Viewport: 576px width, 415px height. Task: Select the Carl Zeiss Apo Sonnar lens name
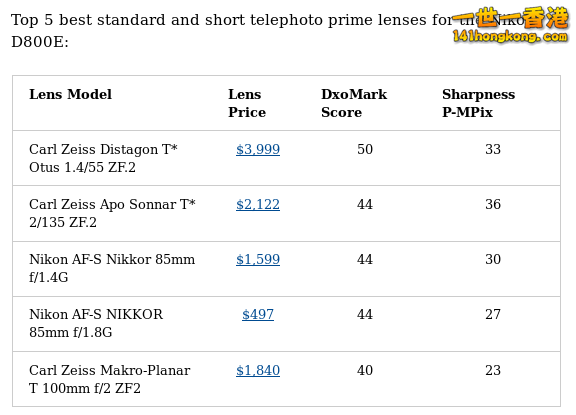tap(112, 213)
